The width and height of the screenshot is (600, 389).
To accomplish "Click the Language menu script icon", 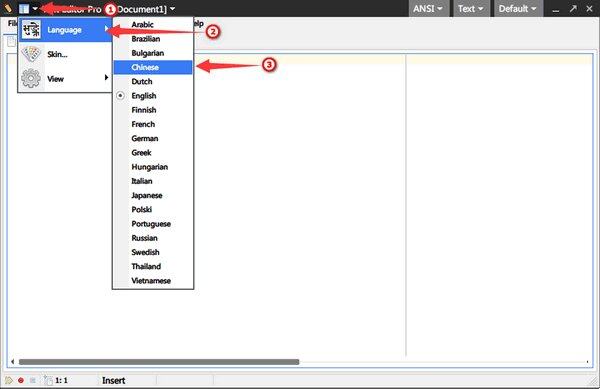I will coord(31,29).
